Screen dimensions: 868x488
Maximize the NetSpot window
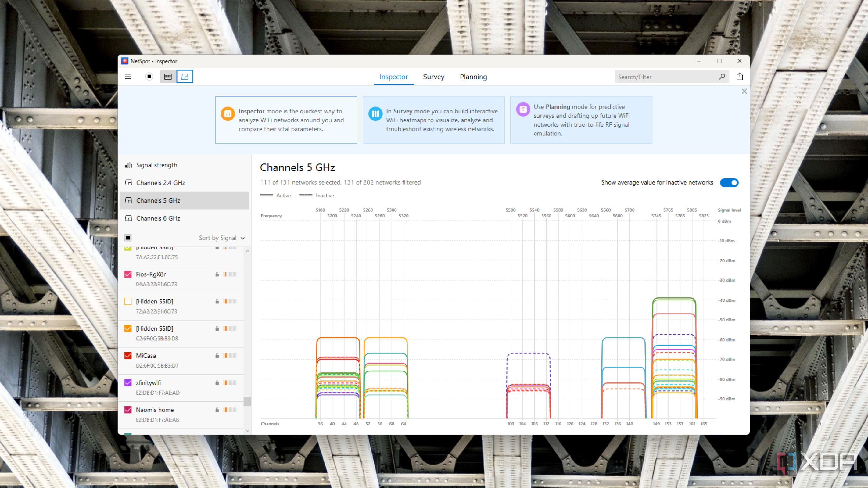pos(719,61)
